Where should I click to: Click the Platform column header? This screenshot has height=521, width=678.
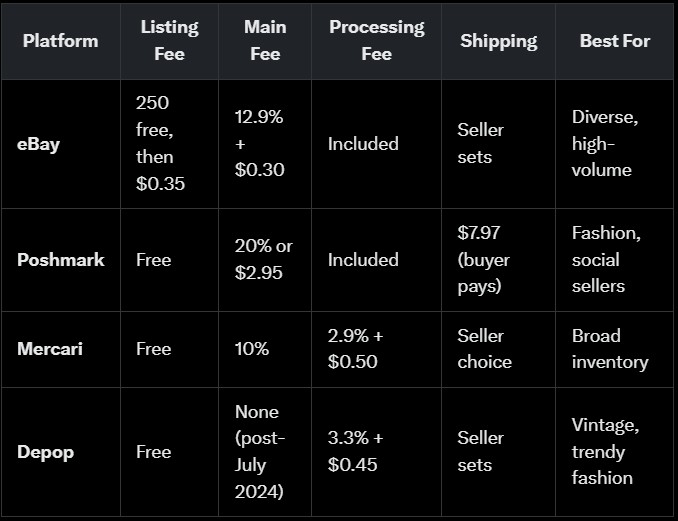tap(60, 41)
